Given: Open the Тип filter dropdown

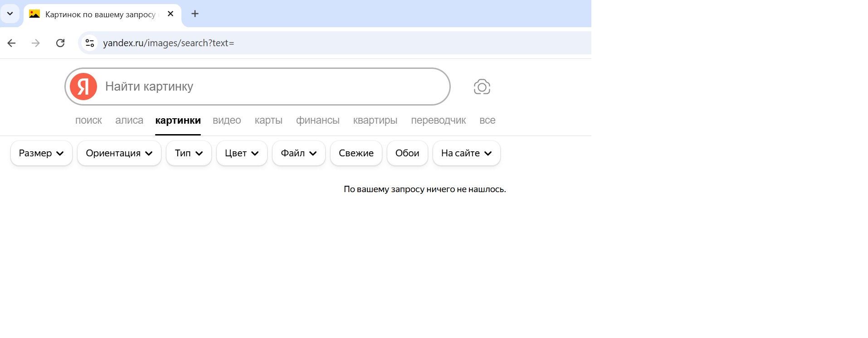Looking at the screenshot, I should (189, 153).
